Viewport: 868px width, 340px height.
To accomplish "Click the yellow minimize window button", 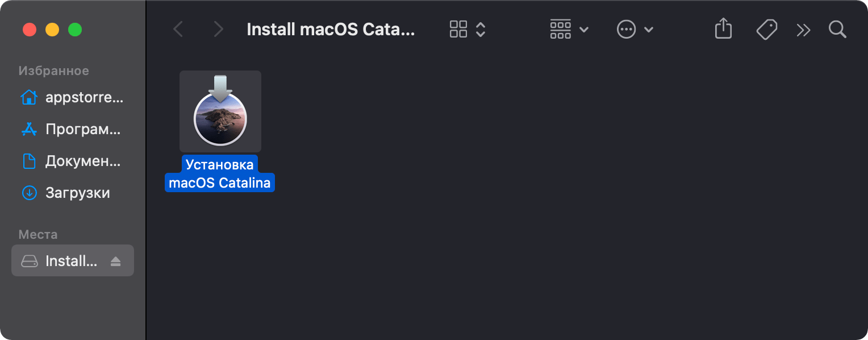I will point(52,29).
